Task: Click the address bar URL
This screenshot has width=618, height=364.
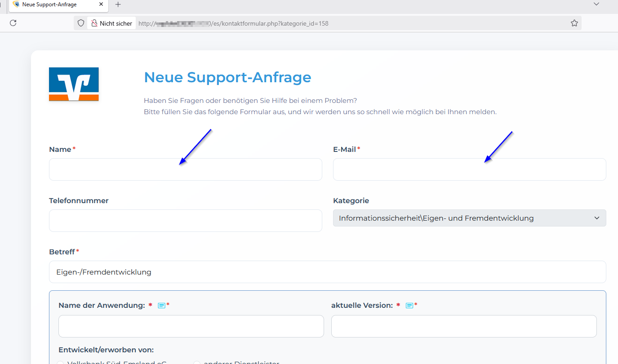Action: 233,23
